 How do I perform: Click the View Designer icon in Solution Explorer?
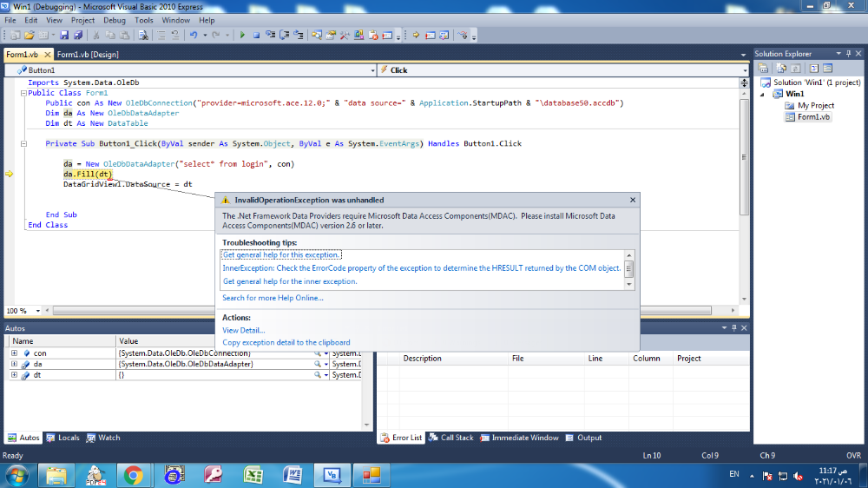[x=827, y=68]
